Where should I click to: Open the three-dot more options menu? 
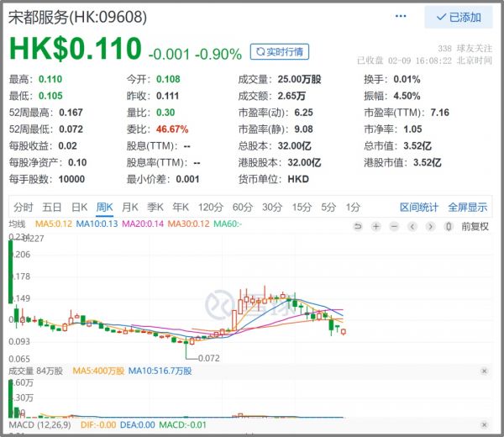click(x=401, y=16)
